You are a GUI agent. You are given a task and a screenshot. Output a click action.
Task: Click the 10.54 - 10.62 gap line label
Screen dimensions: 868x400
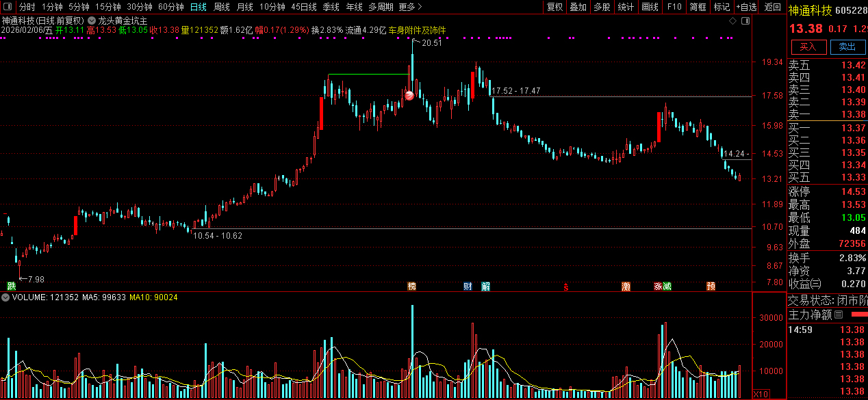[218, 235]
